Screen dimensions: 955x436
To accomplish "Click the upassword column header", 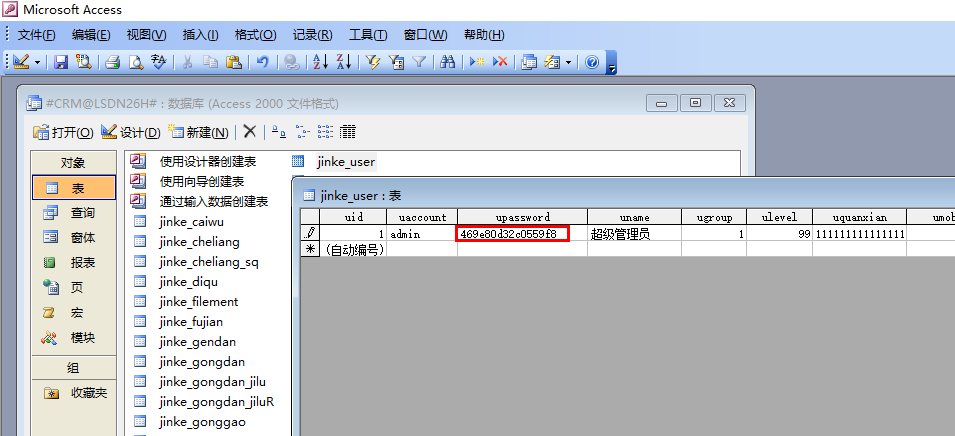I will click(522, 217).
